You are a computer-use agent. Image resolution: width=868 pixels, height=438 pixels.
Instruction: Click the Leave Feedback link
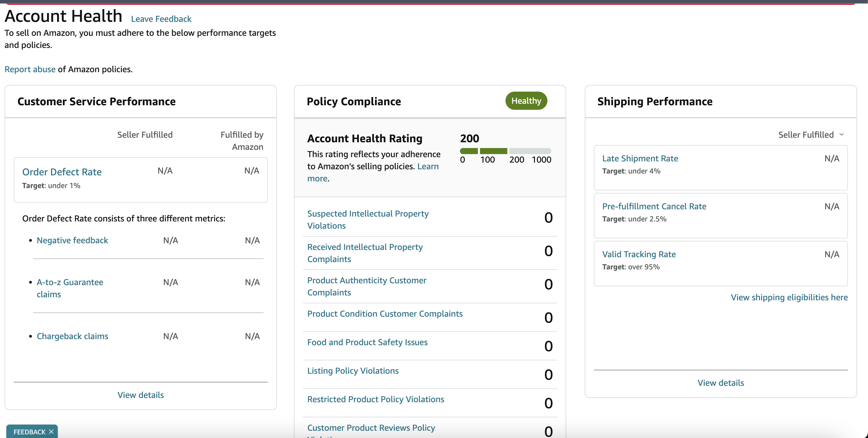click(x=161, y=19)
